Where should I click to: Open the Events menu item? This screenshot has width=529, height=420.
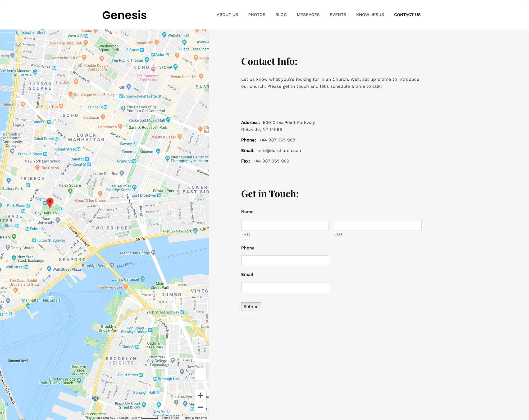coord(338,15)
